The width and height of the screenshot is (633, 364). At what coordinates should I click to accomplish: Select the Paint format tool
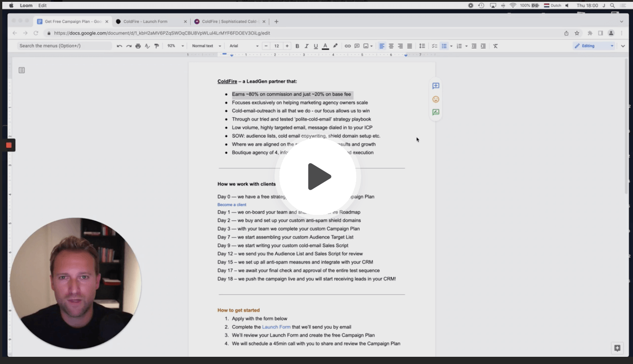tap(156, 46)
